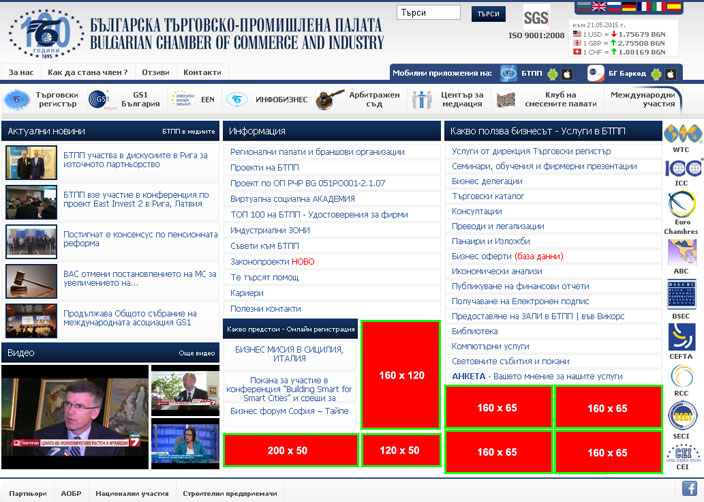Open the БТПП mobile app icon

(x=509, y=73)
